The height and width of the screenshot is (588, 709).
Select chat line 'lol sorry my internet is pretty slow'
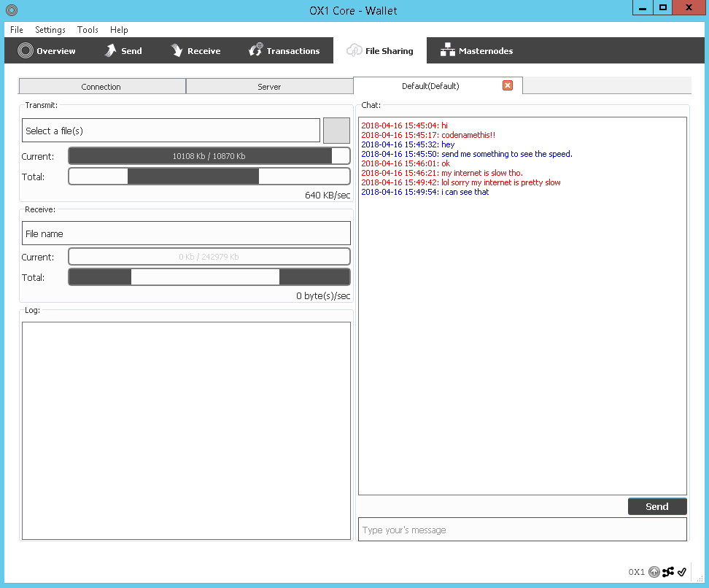(x=461, y=182)
